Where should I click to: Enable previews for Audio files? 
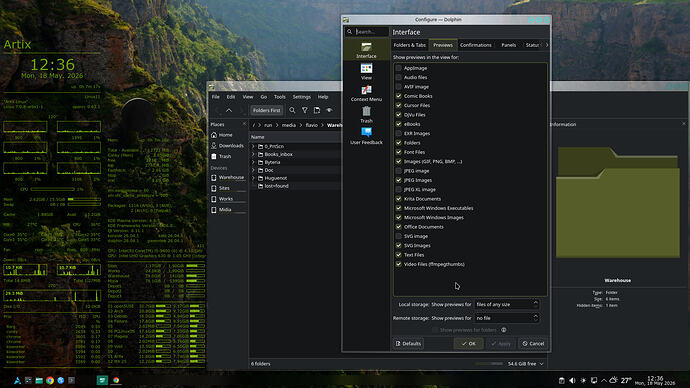pyautogui.click(x=399, y=77)
